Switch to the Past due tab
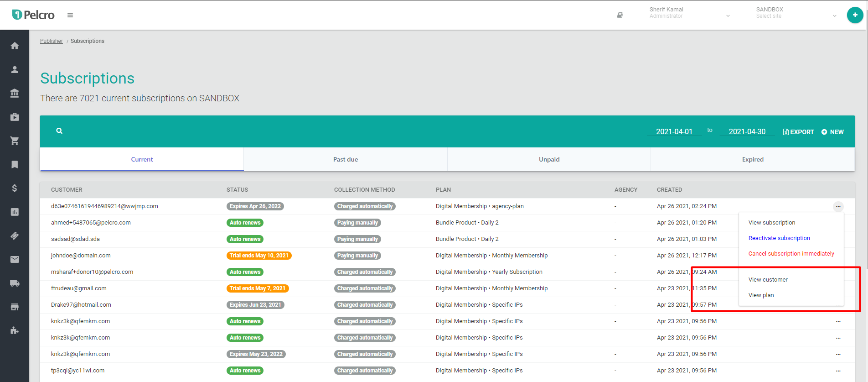This screenshot has width=868, height=382. pyautogui.click(x=346, y=159)
